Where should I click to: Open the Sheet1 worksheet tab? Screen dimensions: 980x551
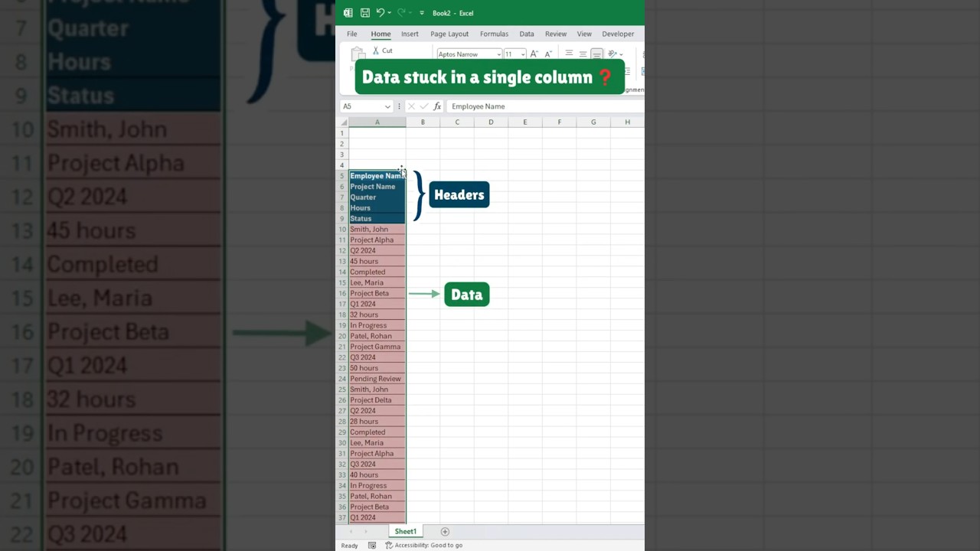(x=406, y=532)
